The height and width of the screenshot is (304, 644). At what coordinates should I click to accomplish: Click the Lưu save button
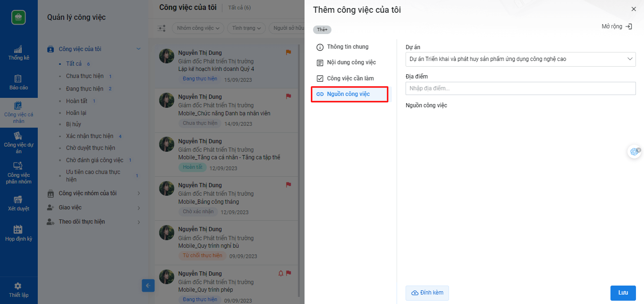[623, 293]
